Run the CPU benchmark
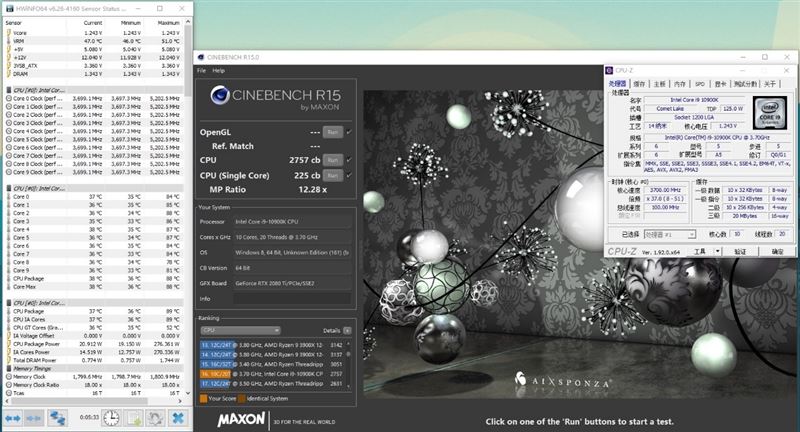This screenshot has height=432, width=800. (x=333, y=160)
